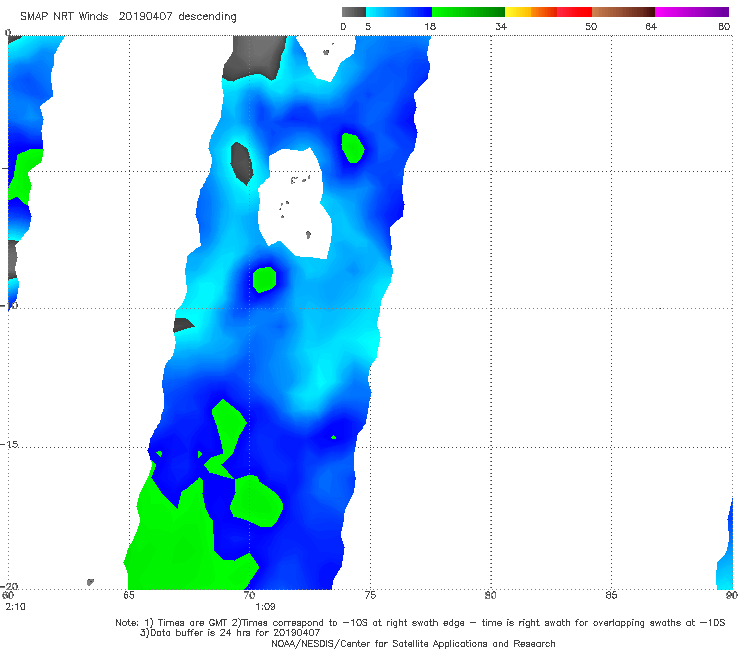This screenshot has width=740, height=650.
Task: Click the color bar label '18'
Action: coord(430,27)
